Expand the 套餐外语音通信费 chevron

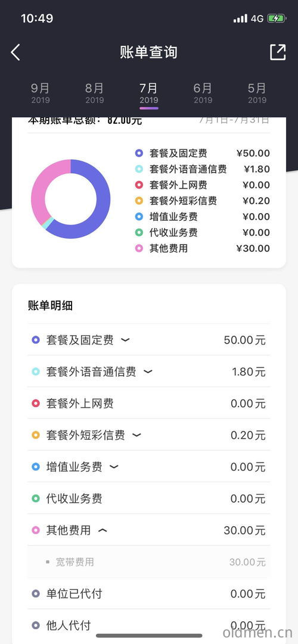click(x=148, y=371)
